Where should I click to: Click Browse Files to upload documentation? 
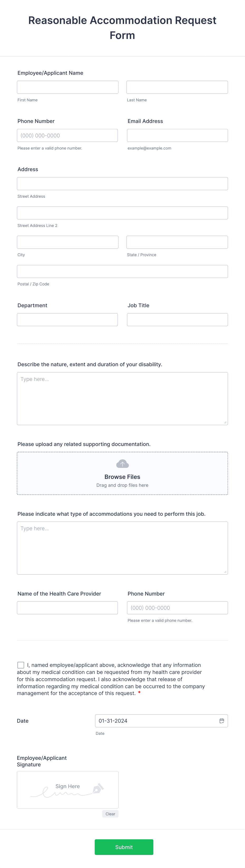point(122,477)
